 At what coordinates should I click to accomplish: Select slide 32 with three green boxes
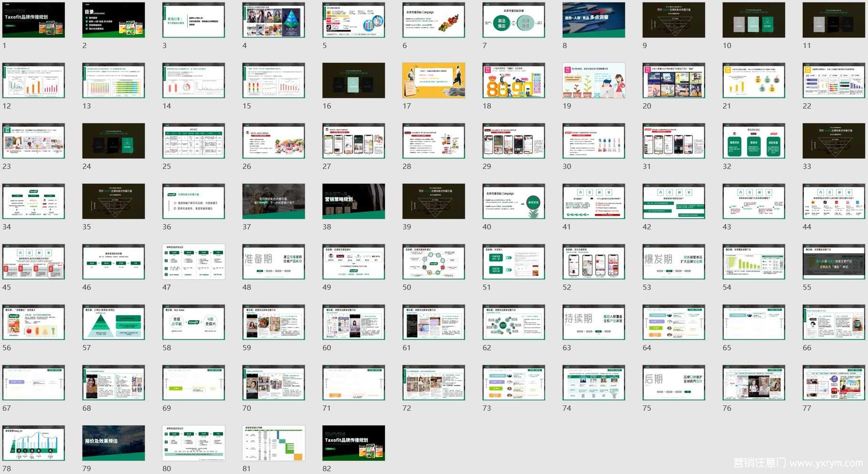(754, 141)
